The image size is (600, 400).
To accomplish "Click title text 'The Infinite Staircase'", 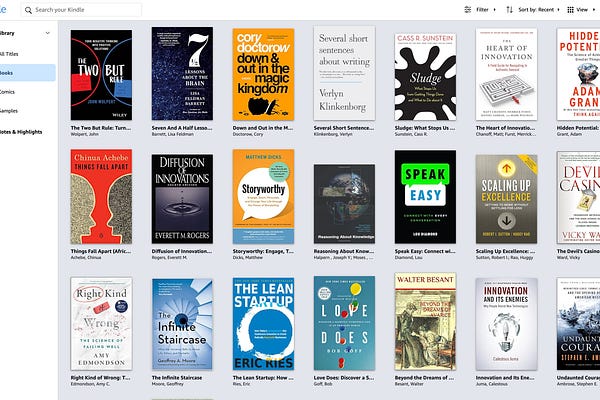I will (x=177, y=378).
